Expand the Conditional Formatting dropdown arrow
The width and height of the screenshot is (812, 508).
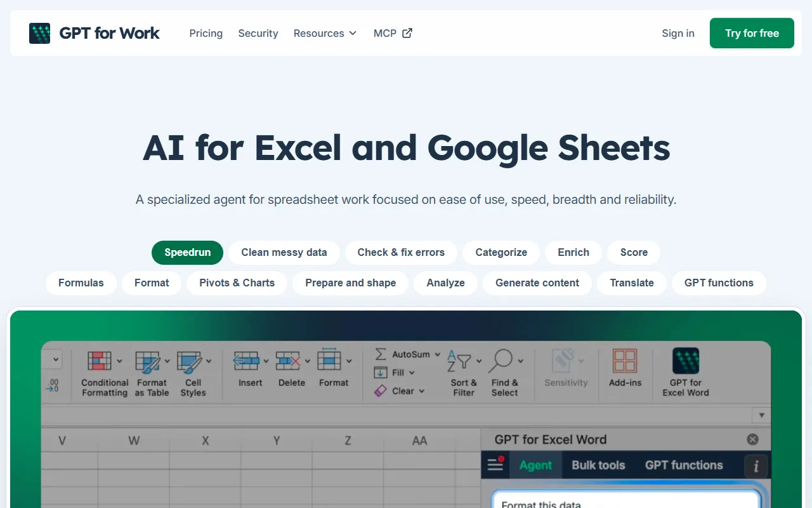(x=119, y=361)
